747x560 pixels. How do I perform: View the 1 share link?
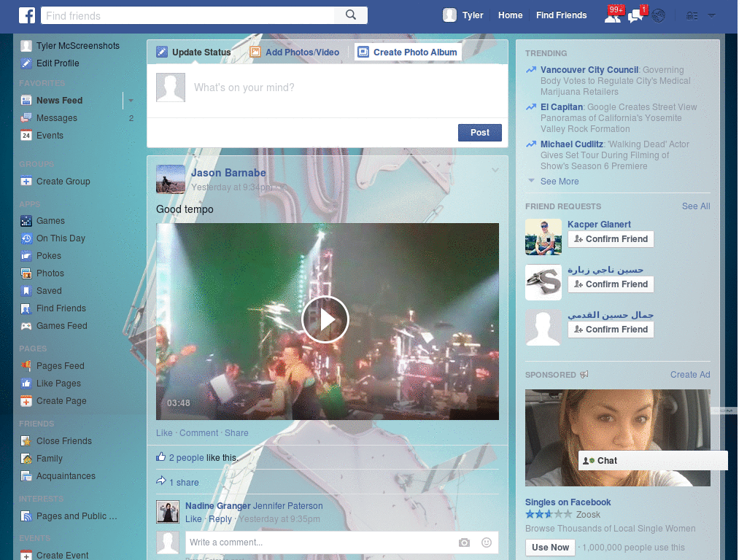click(x=184, y=483)
